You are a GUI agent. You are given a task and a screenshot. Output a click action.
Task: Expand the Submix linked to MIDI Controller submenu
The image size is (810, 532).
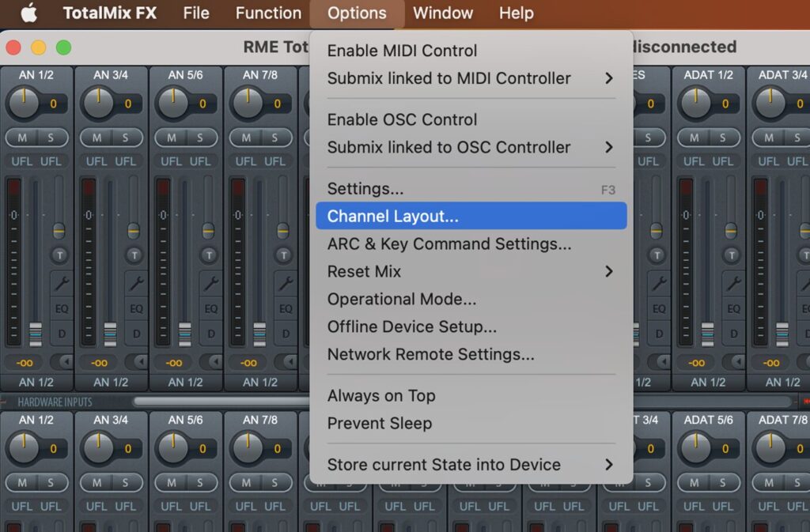[449, 78]
